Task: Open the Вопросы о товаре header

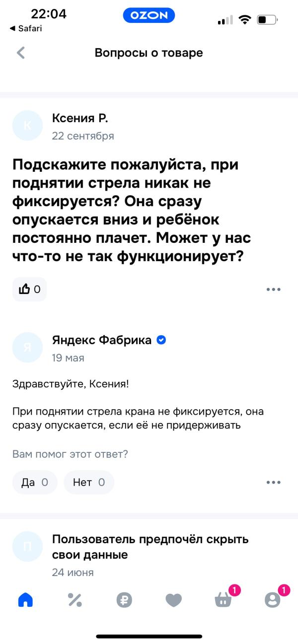Action: click(149, 53)
